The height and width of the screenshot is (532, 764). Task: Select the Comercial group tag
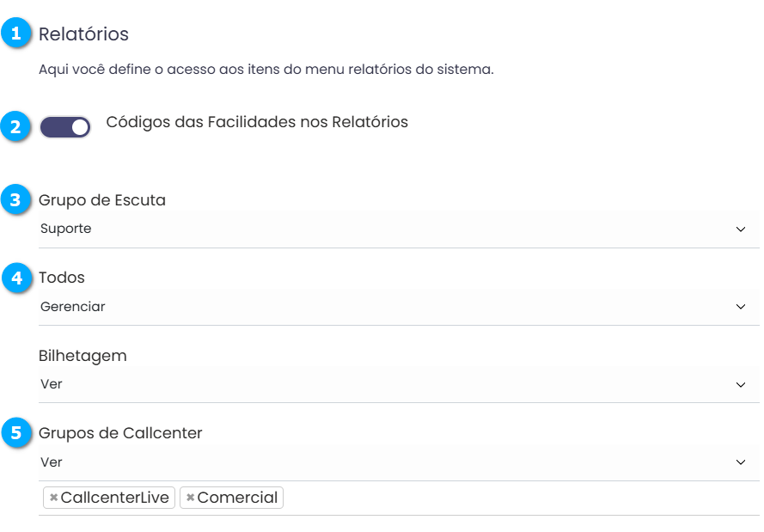[x=237, y=498]
